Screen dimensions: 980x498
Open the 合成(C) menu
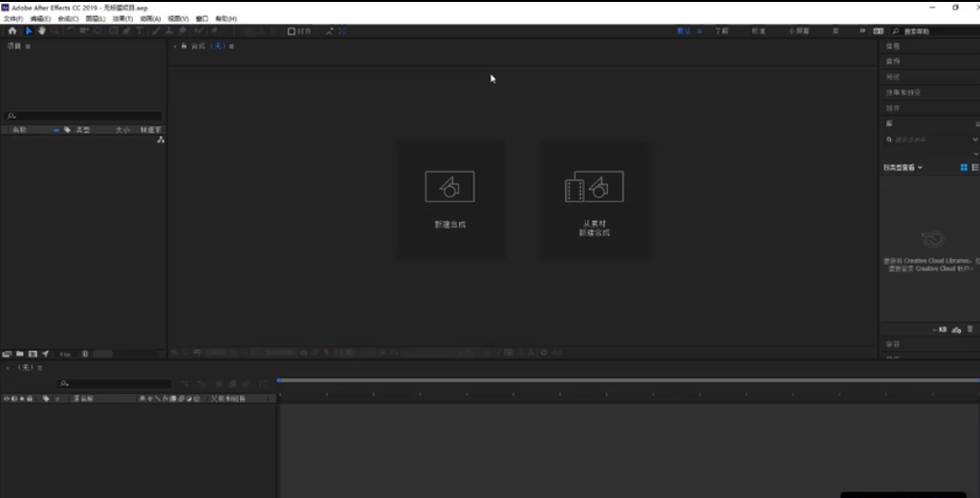coord(68,19)
